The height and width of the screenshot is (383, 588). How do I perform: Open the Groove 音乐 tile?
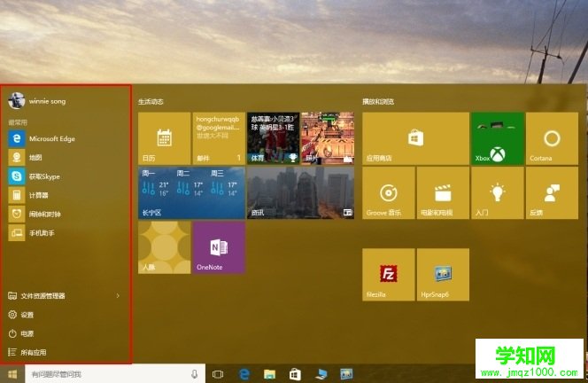pos(389,192)
